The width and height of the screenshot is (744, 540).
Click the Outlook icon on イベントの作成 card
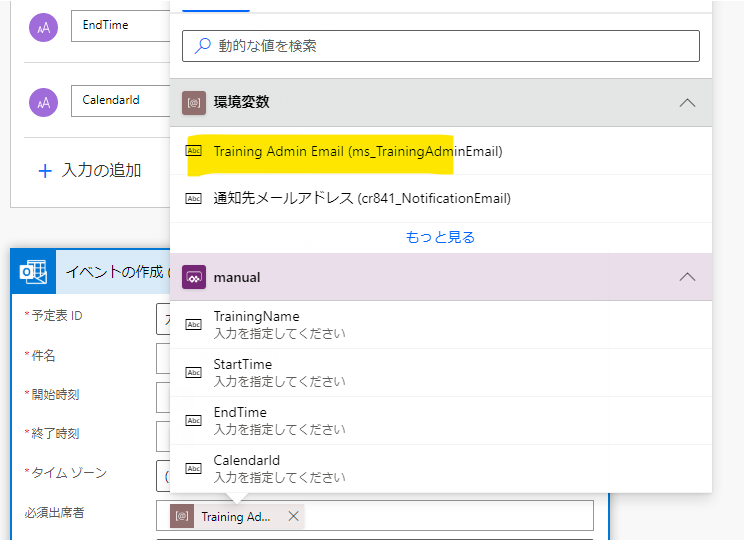tap(33, 272)
